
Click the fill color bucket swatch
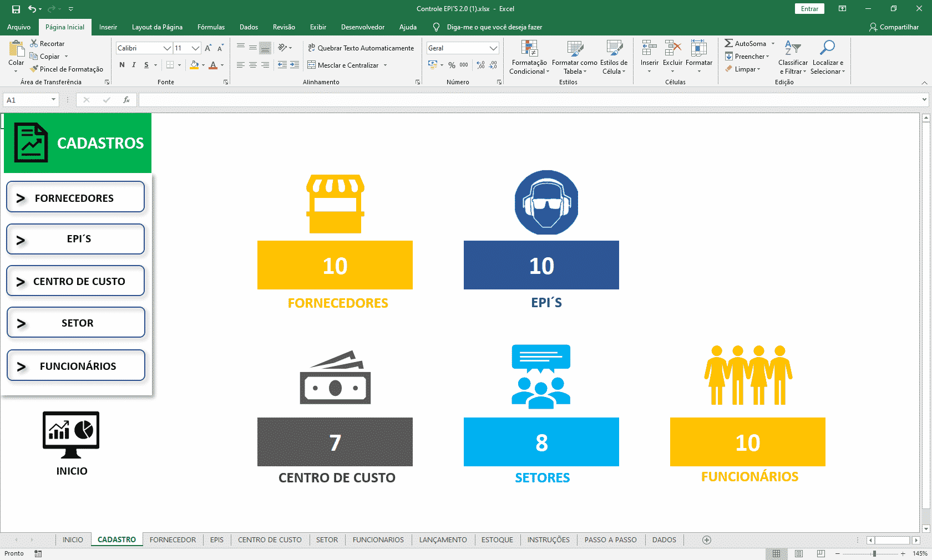pyautogui.click(x=194, y=65)
